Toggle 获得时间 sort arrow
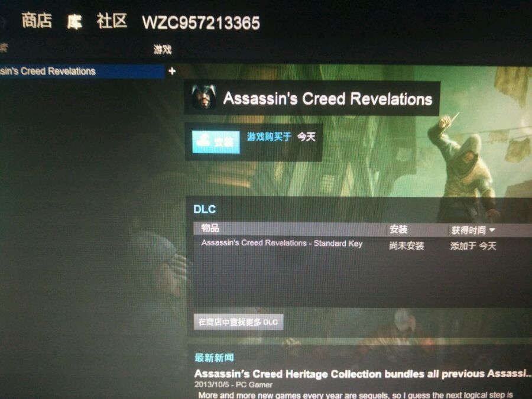This screenshot has height=399, width=532. (492, 230)
